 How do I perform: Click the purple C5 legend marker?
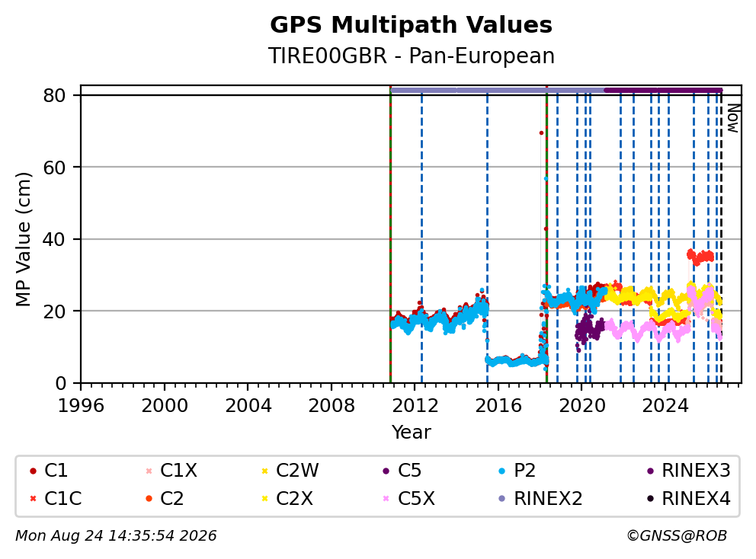[x=386, y=471]
